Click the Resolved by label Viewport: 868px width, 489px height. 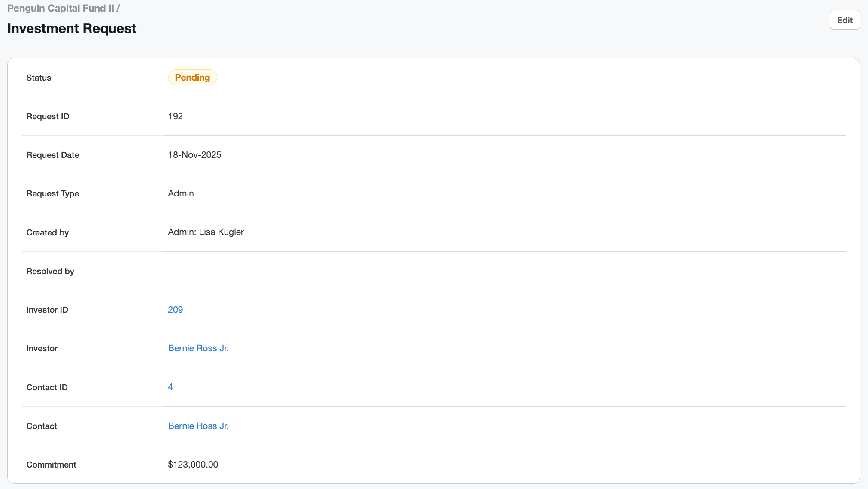50,271
